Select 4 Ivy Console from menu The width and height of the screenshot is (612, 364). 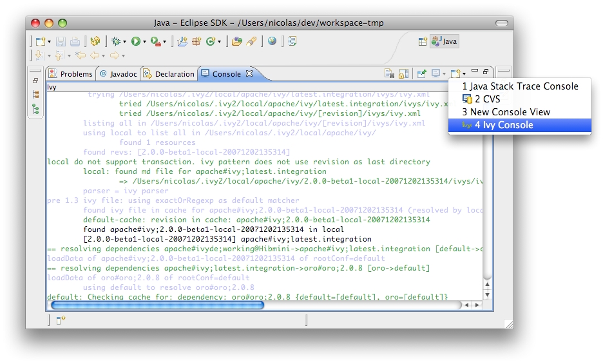[x=504, y=125]
